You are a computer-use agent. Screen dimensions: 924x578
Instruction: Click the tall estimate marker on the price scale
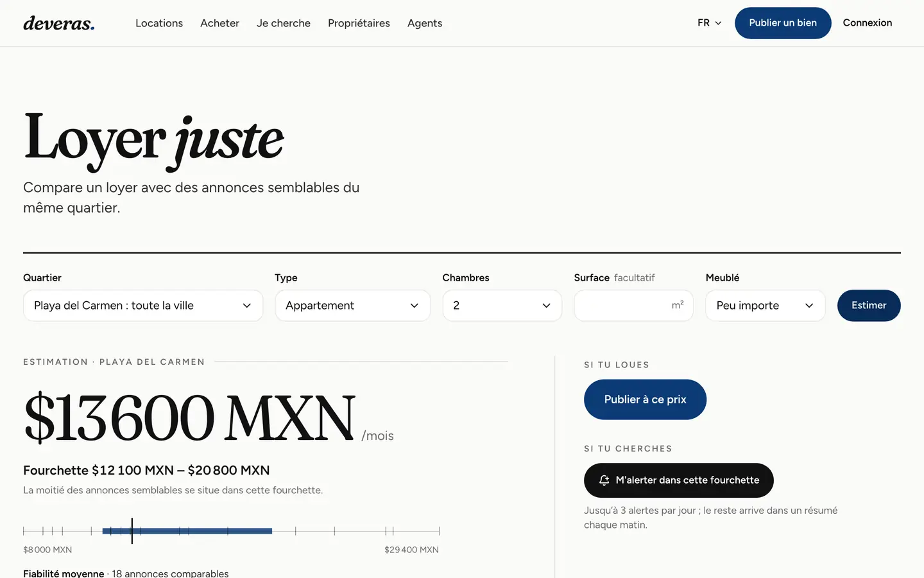(132, 531)
